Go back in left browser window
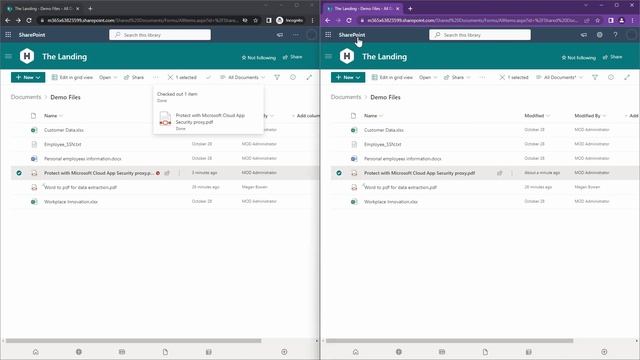 pos(8,20)
